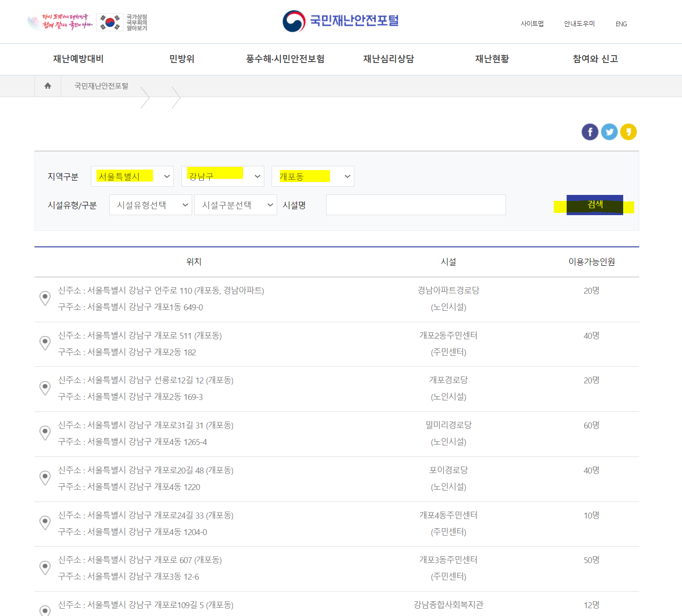Expand the 강남구 district dropdown
Screen dimensions: 682x616
(222, 176)
